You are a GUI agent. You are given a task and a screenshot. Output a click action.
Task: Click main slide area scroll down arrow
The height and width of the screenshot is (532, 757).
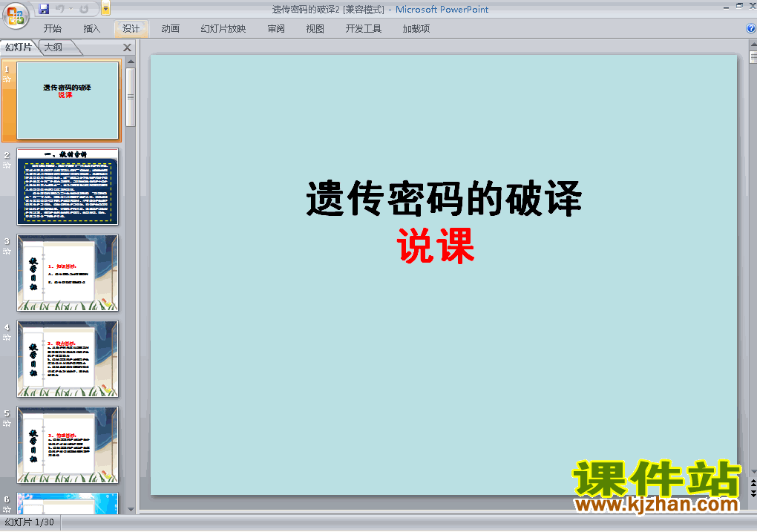tap(753, 472)
